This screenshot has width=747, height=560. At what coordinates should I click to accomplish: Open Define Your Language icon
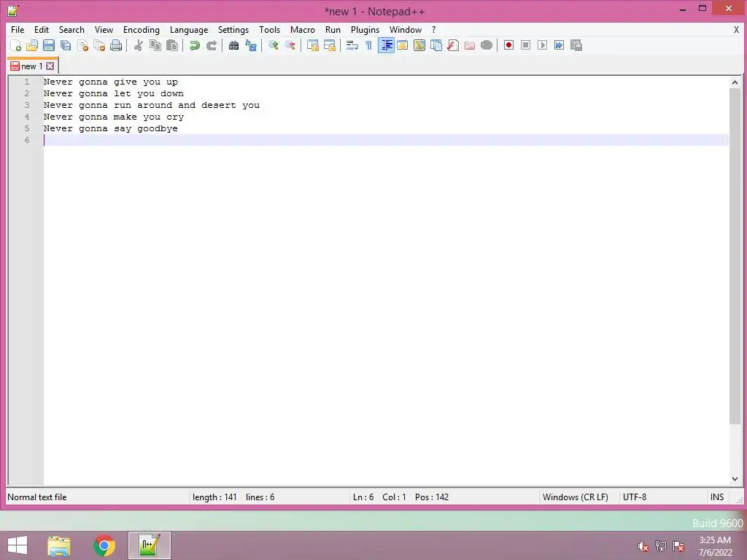tap(403, 45)
